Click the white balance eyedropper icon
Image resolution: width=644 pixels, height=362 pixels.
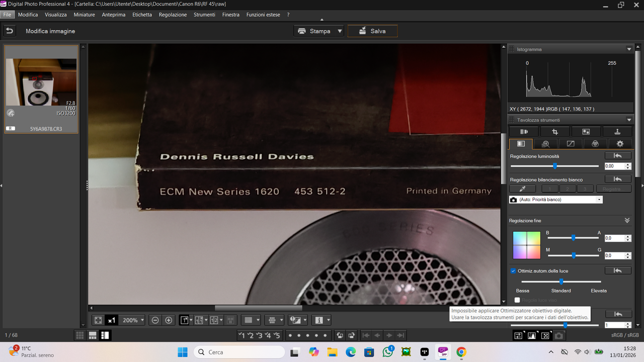(522, 189)
